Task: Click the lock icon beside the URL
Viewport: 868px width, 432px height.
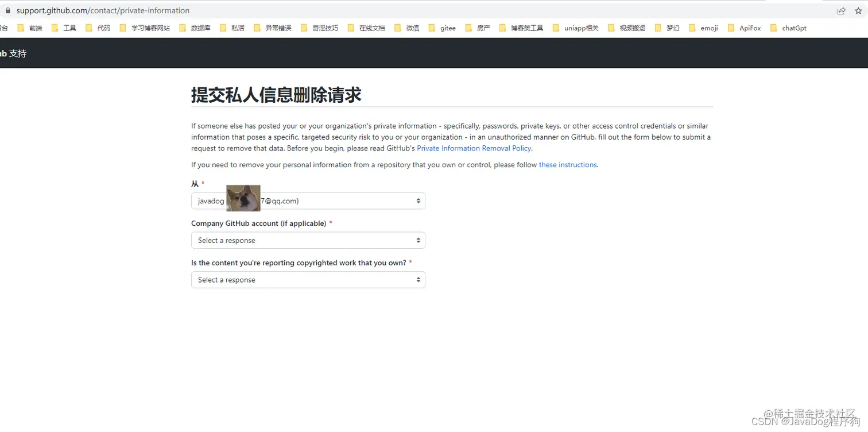Action: (7, 10)
